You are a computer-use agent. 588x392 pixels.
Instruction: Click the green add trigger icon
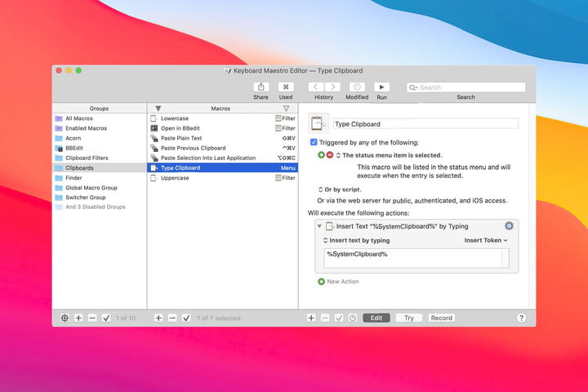pos(321,155)
